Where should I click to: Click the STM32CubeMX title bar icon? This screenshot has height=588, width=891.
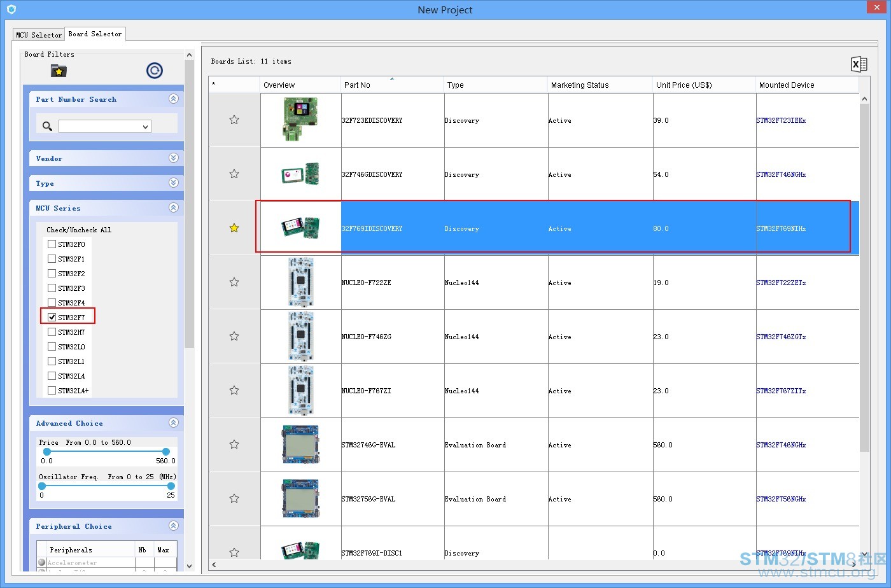click(11, 10)
